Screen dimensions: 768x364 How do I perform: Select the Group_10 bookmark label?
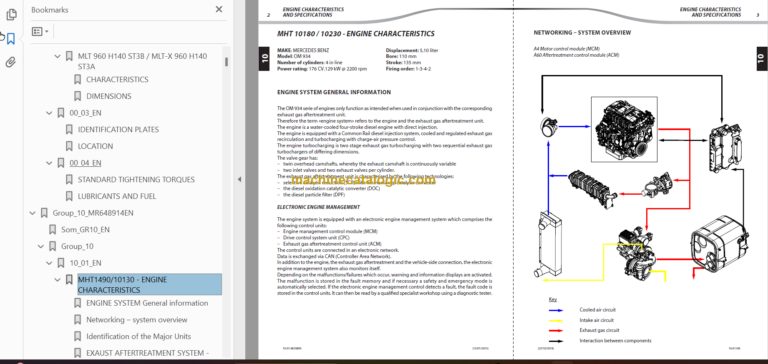point(77,246)
